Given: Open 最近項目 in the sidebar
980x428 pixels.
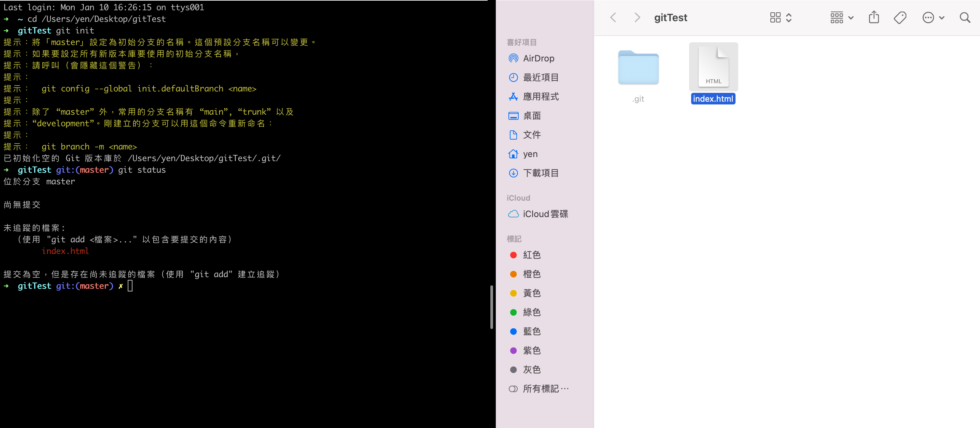Looking at the screenshot, I should (x=541, y=77).
